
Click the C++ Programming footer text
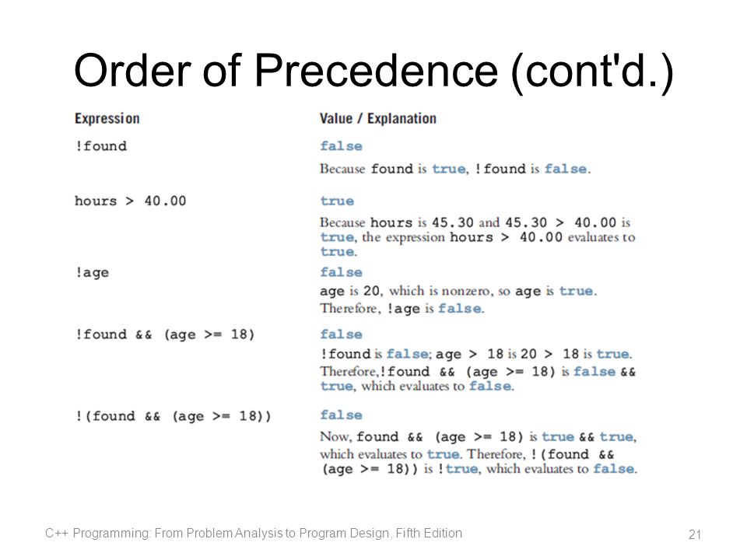(x=254, y=533)
